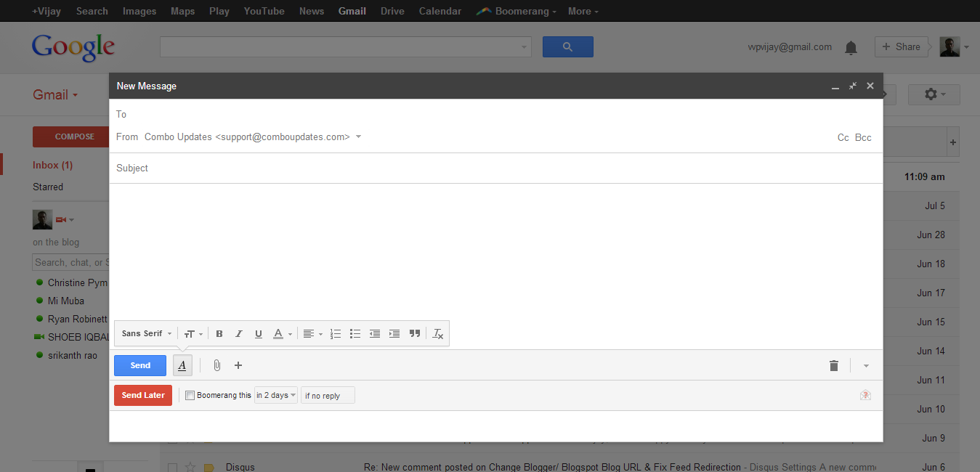Decrease the indent level
Image resolution: width=980 pixels, height=472 pixels.
point(374,334)
